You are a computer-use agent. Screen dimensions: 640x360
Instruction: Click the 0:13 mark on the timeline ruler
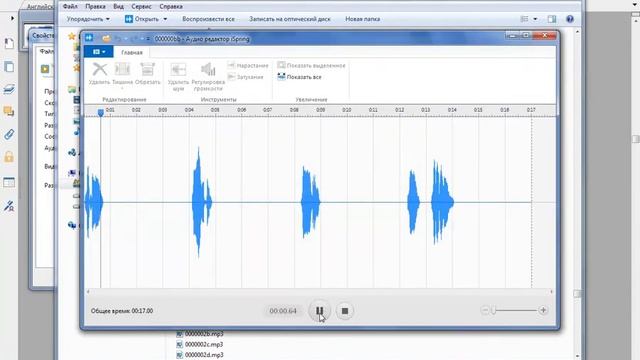(425, 110)
